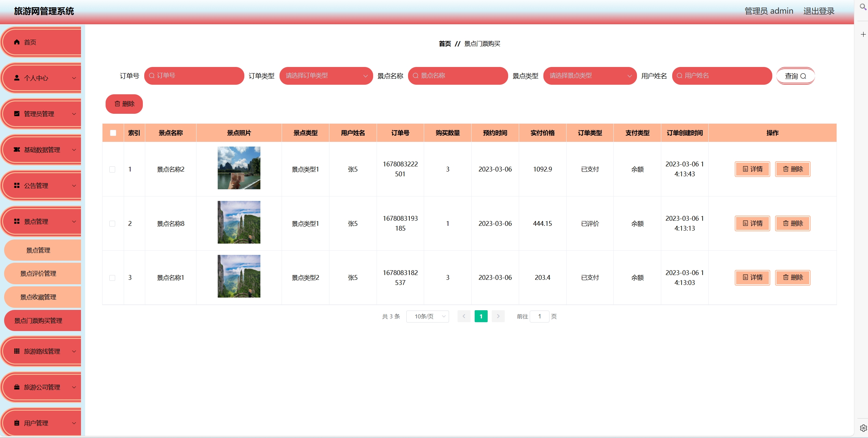
Task: Open the browser sidebar settings gear
Action: point(863,428)
